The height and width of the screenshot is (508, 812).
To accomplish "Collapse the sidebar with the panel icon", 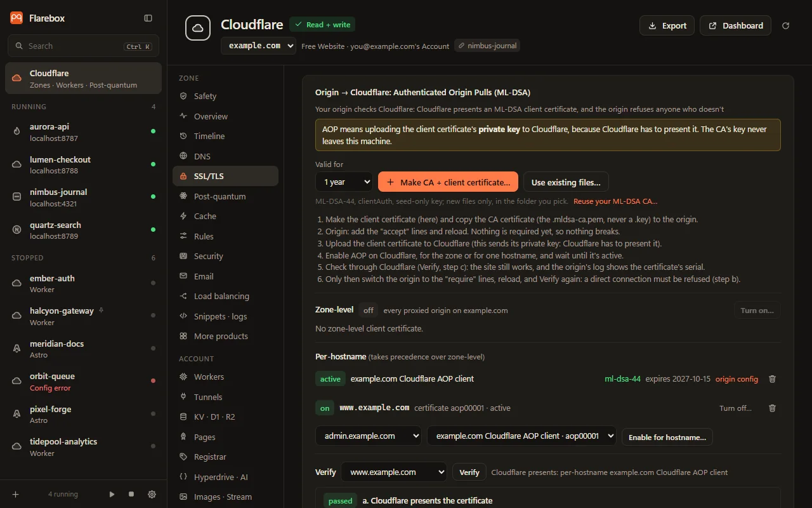I will click(x=148, y=18).
